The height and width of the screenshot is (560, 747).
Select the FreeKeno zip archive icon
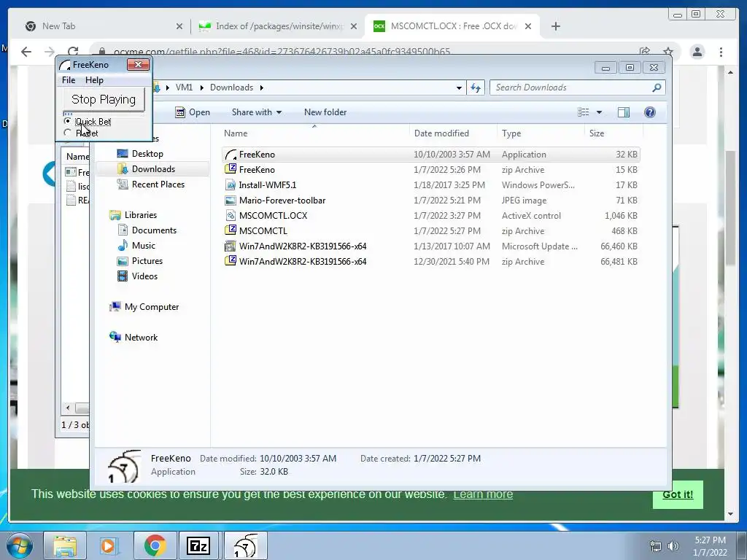click(231, 169)
